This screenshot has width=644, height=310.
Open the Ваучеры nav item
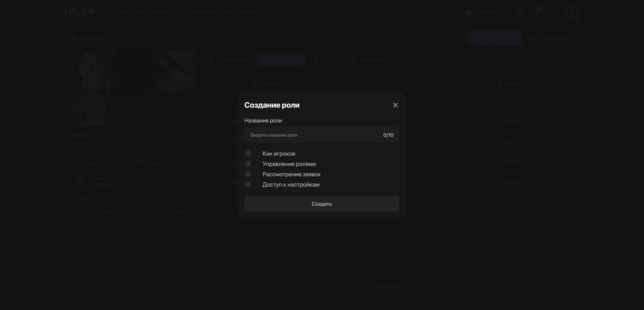click(x=154, y=12)
